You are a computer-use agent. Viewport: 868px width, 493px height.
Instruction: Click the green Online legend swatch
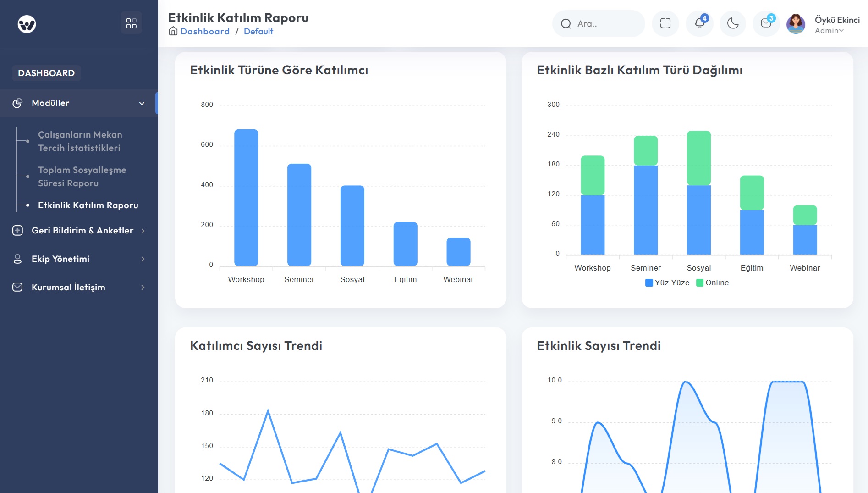(700, 283)
